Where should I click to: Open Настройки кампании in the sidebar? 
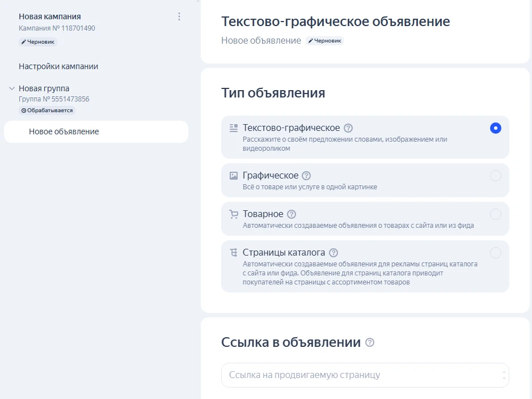click(58, 66)
